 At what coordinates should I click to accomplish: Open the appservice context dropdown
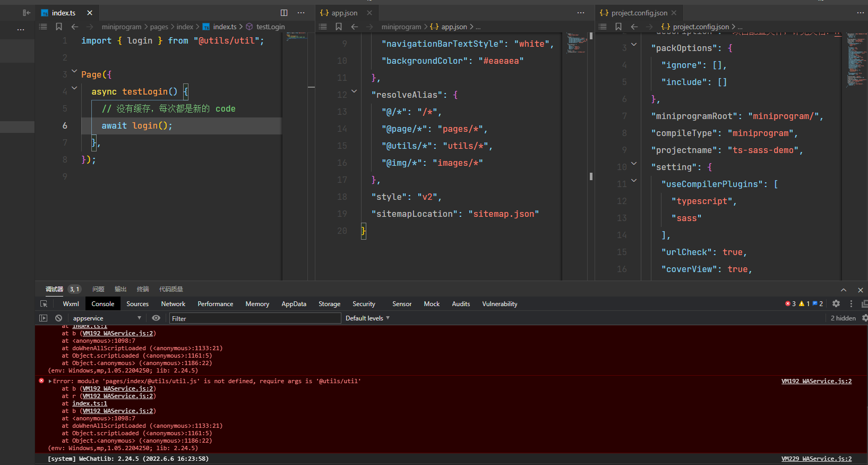107,318
